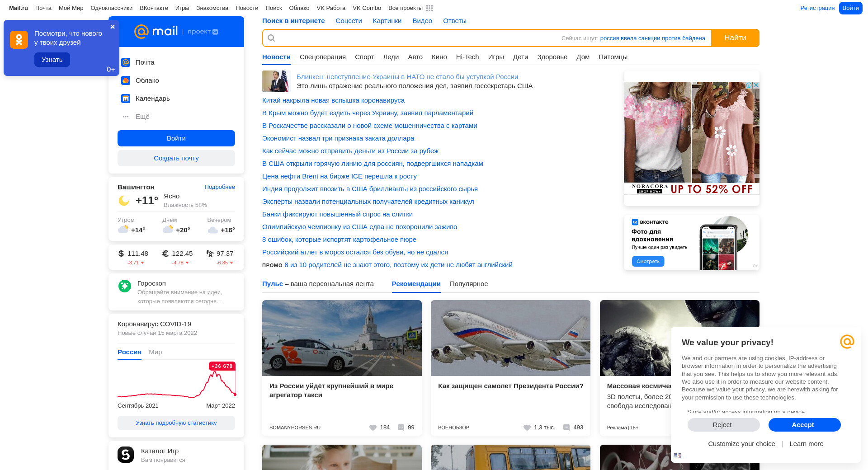Screen dimensions: 868x470
Task: Click the Почта mail icon in sidebar
Action: click(126, 62)
